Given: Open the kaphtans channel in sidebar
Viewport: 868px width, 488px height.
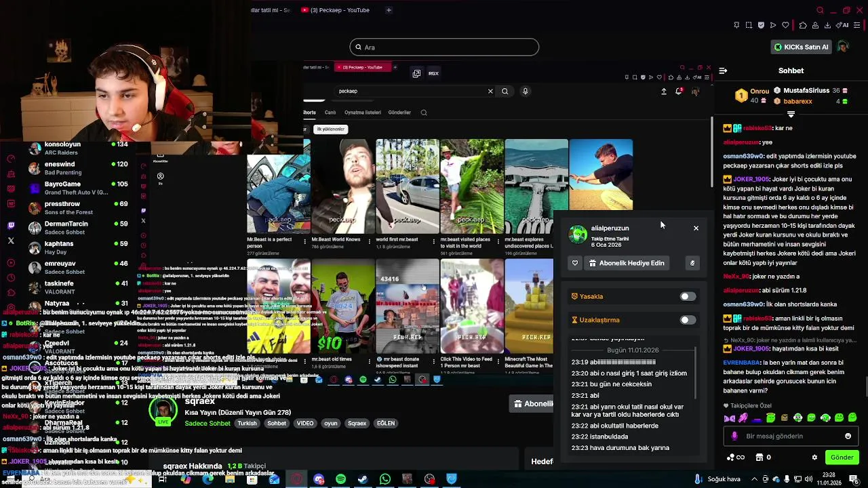Looking at the screenshot, I should pyautogui.click(x=78, y=247).
